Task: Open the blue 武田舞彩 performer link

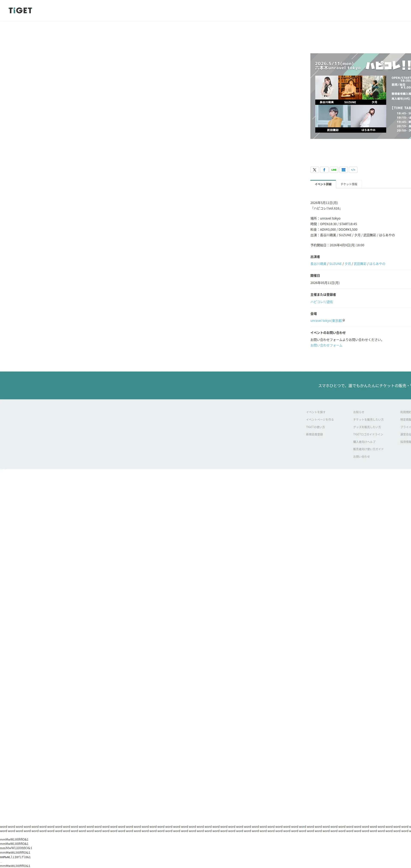Action: (x=360, y=264)
